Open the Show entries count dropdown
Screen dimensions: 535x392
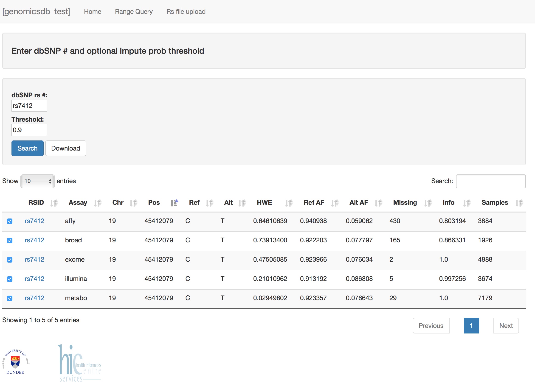(x=37, y=181)
